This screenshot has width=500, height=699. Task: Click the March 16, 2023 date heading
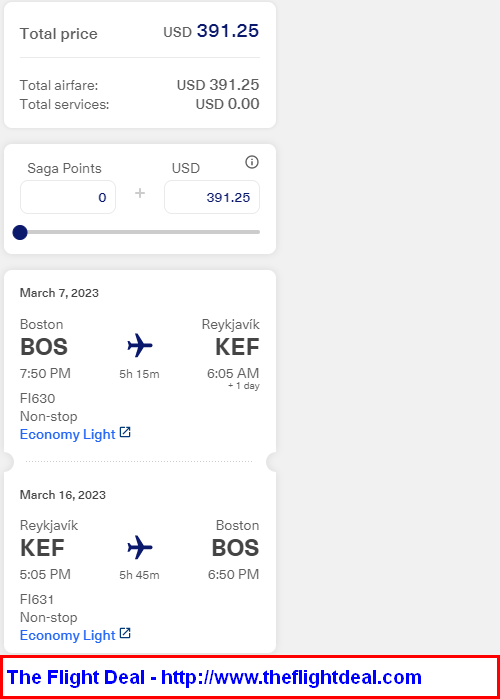pos(63,495)
